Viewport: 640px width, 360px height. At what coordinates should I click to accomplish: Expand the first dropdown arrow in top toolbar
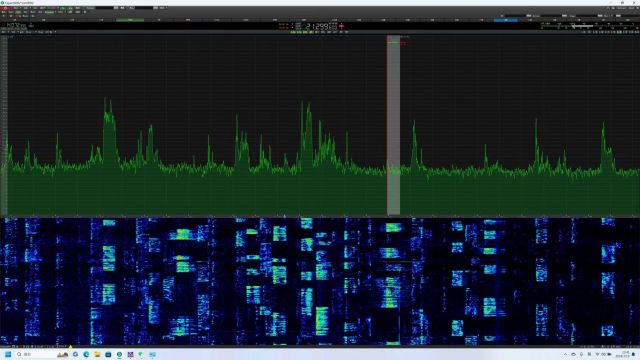(x=20, y=8)
